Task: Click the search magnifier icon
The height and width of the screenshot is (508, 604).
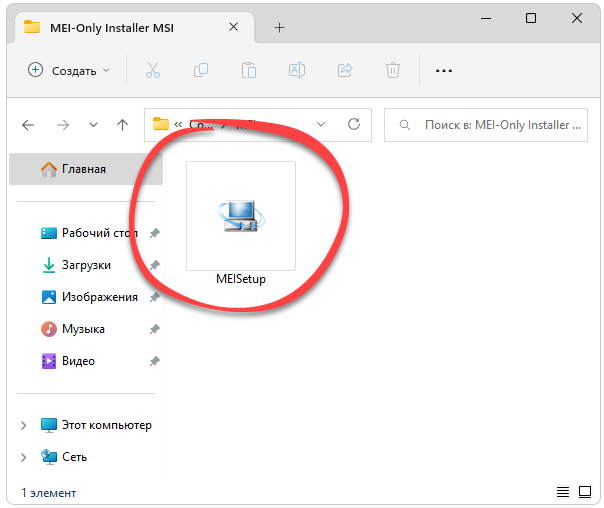Action: [x=404, y=125]
